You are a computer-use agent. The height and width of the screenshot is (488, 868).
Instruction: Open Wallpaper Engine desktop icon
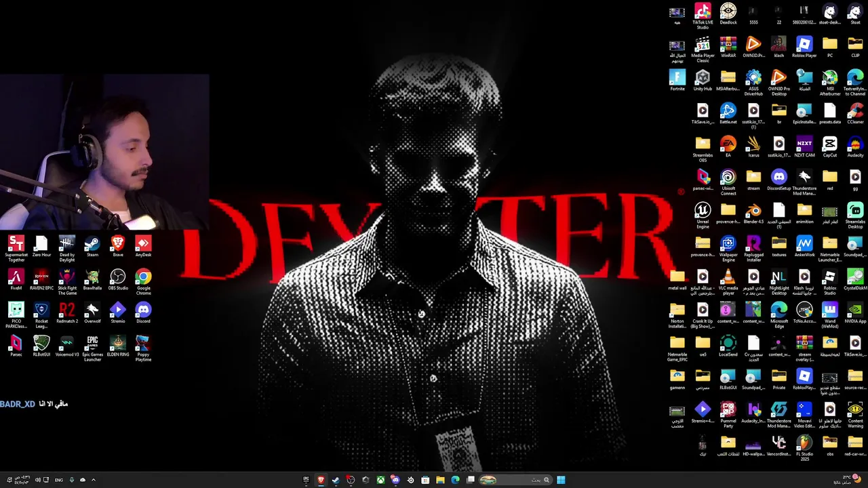tap(728, 249)
